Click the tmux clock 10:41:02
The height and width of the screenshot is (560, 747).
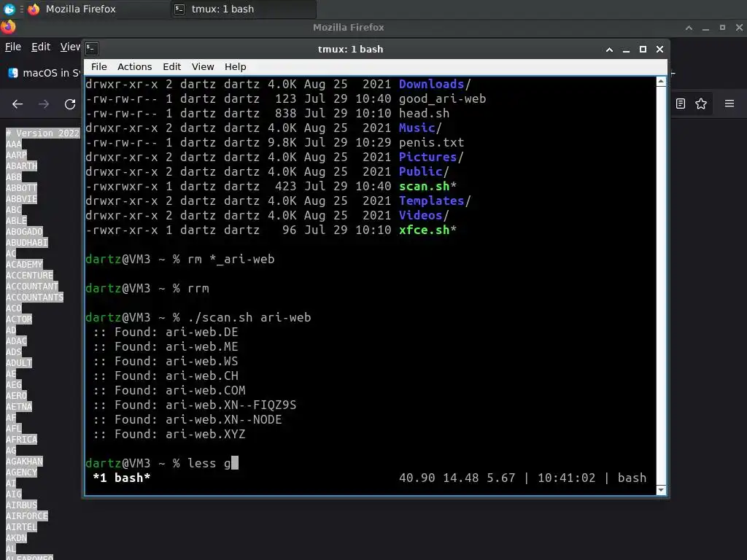tap(566, 478)
